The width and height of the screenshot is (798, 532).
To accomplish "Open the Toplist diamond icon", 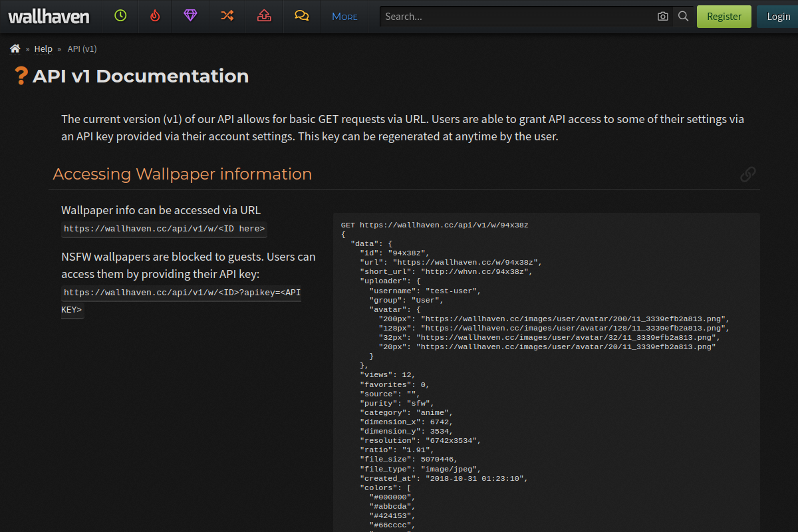I will click(190, 16).
